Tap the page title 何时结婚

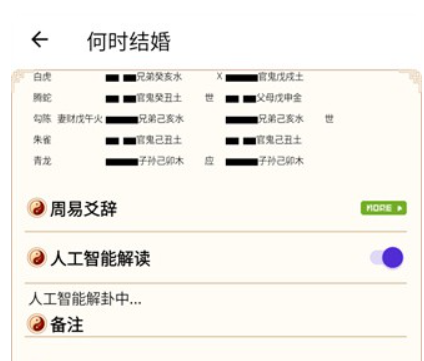pyautogui.click(x=129, y=42)
